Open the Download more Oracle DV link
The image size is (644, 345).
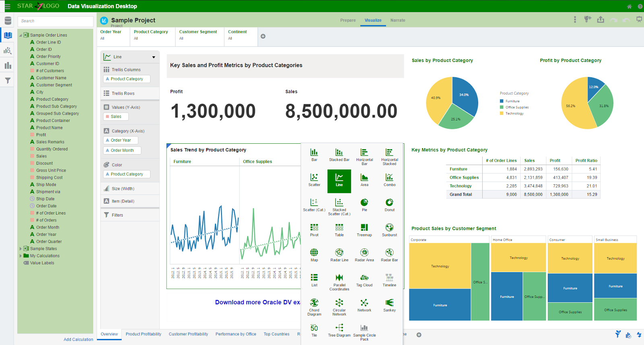coord(258,302)
